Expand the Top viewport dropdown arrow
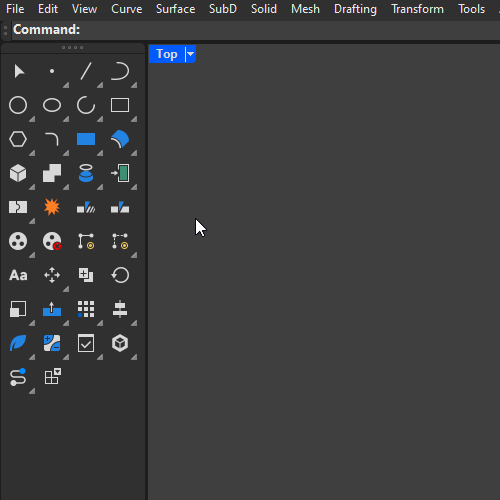This screenshot has height=500, width=500. (190, 54)
